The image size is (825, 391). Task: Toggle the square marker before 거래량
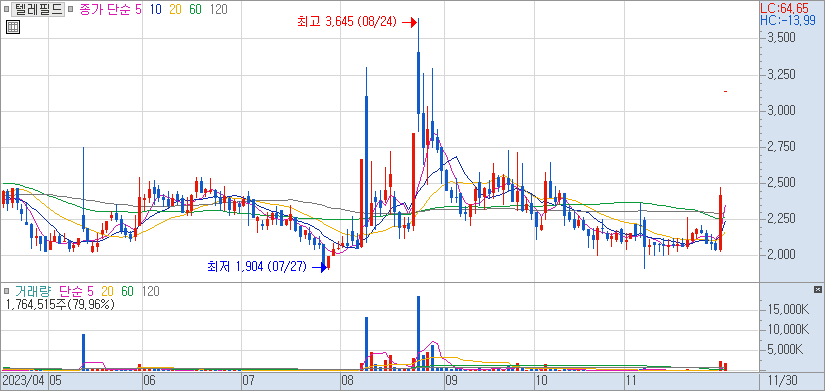point(6,290)
